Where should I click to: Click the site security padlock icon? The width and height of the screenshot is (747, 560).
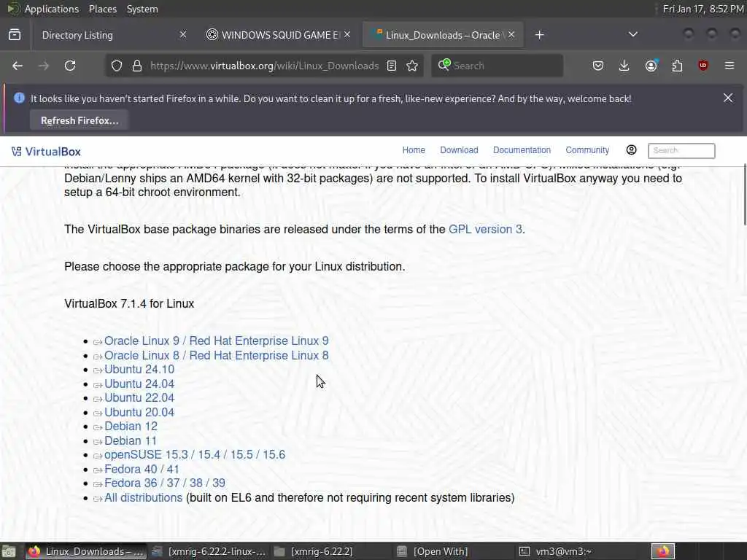point(137,66)
